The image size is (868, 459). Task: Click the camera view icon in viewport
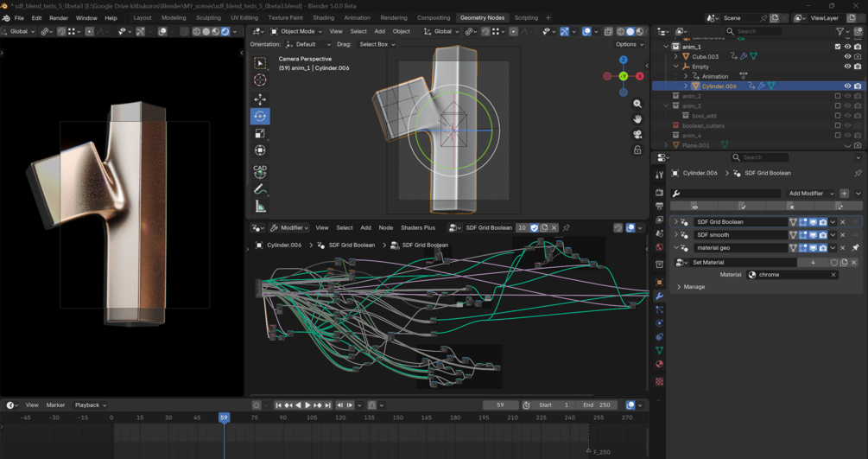click(x=637, y=134)
